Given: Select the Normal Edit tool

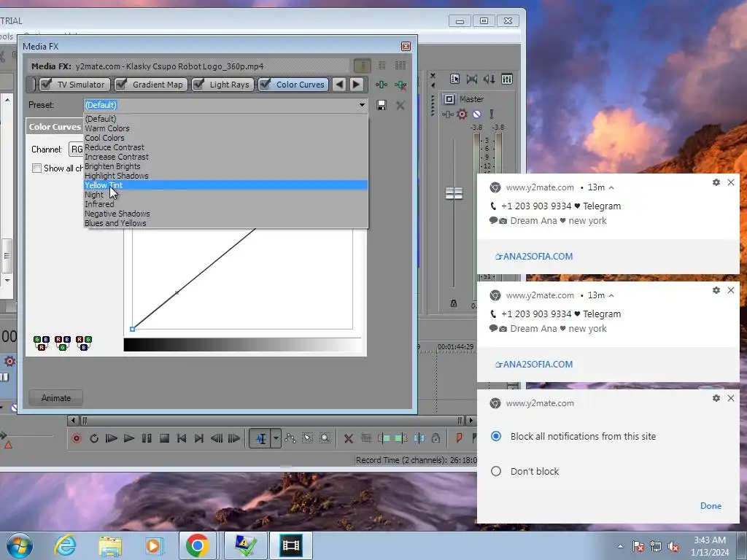Looking at the screenshot, I should point(260,438).
